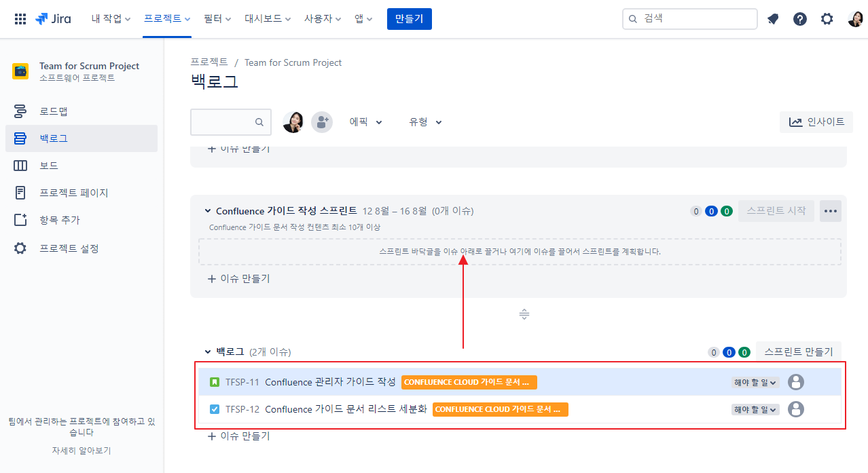Click the task type icon of TFSP-12

215,409
